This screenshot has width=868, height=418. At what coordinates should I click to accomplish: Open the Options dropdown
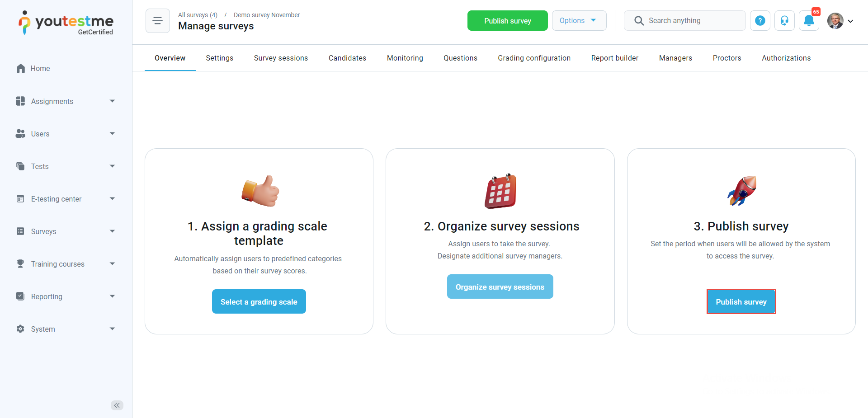click(x=579, y=21)
